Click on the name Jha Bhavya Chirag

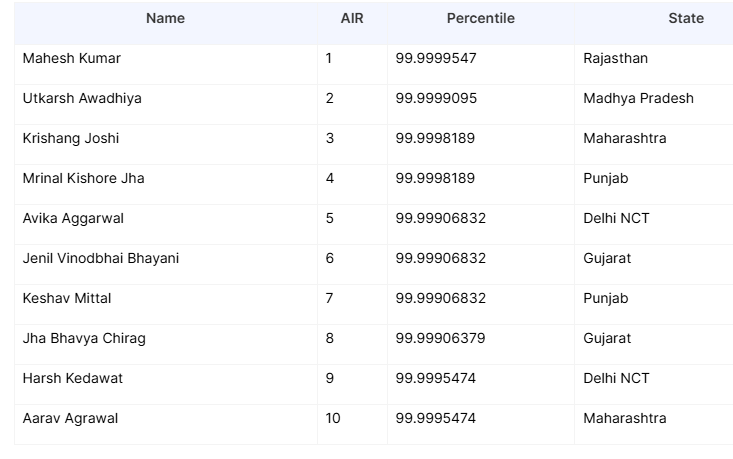84,338
